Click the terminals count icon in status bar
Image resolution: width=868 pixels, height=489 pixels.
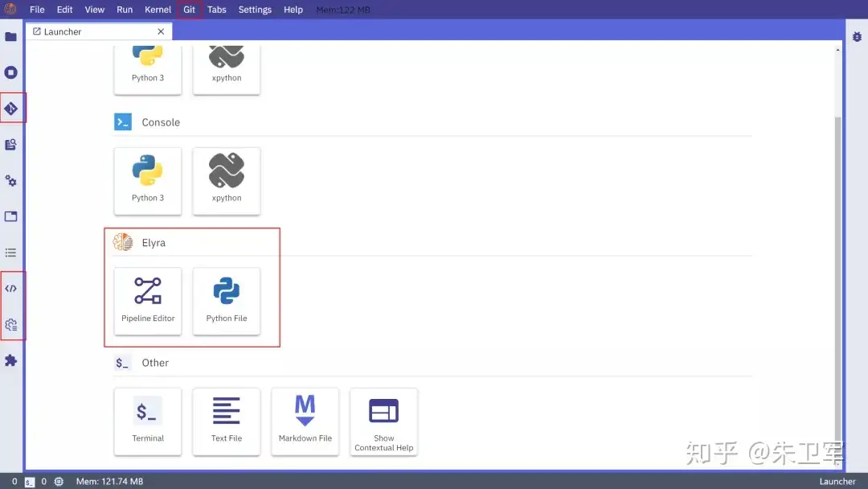click(x=30, y=482)
